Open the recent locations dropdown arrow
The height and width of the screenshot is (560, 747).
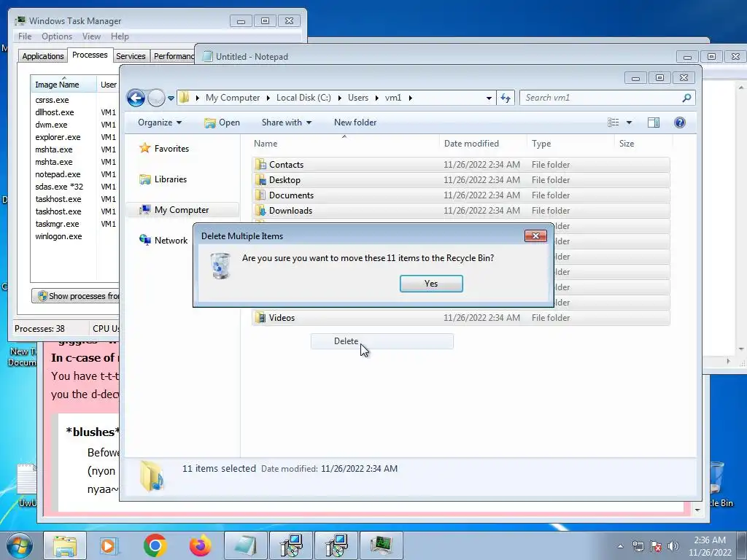click(x=171, y=98)
